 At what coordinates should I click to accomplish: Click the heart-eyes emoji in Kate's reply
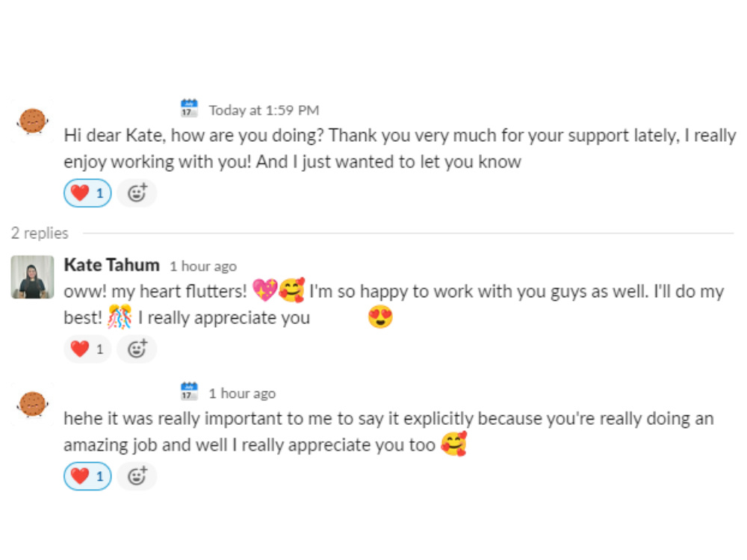[x=380, y=317]
